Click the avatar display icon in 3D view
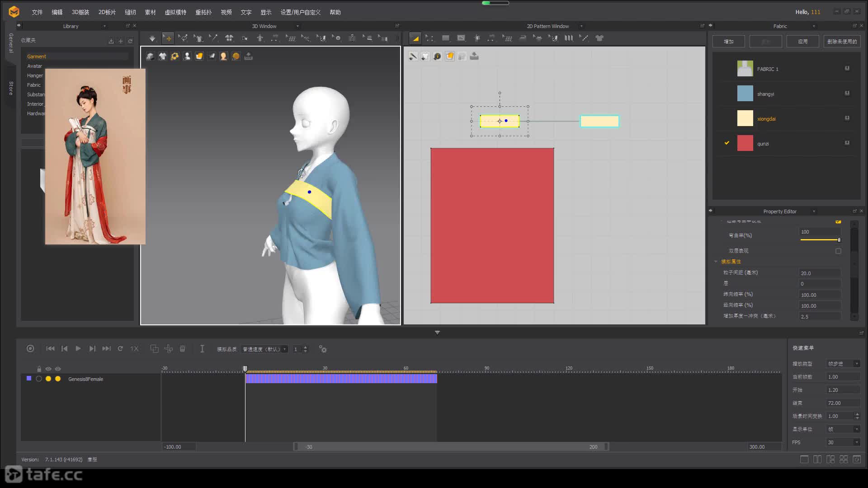This screenshot has width=868, height=488. (187, 56)
